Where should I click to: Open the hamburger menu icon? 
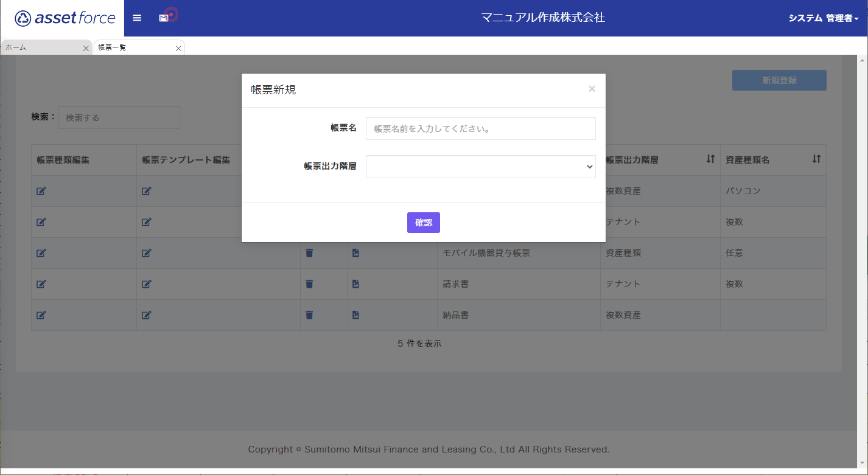(x=137, y=18)
